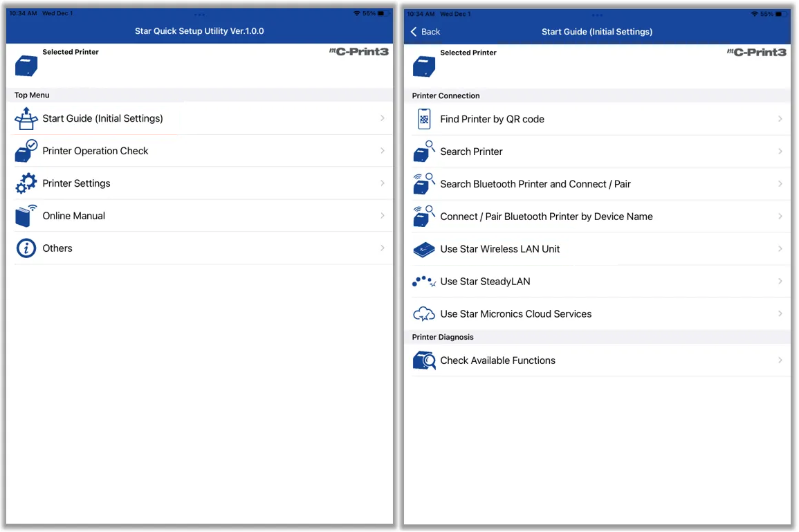Click the Online Manual book icon
Screen dimensions: 799x532
point(26,216)
